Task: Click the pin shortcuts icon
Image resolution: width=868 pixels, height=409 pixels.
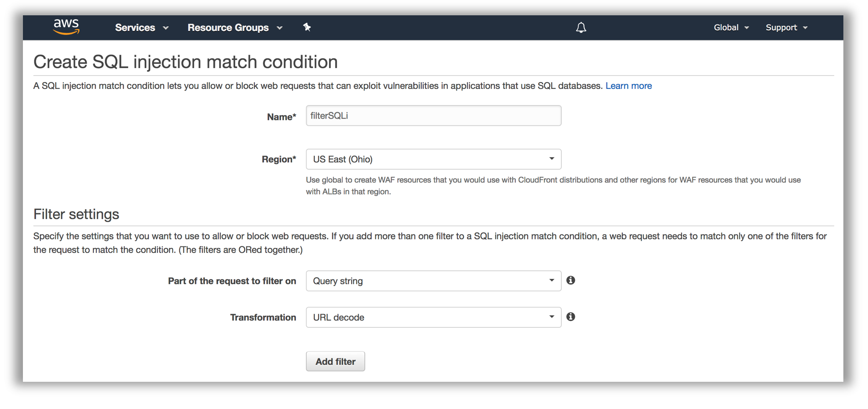Action: tap(307, 27)
